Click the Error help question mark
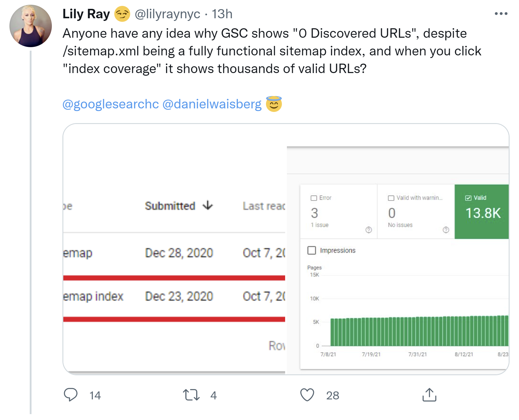The image size is (519, 420). (x=368, y=230)
